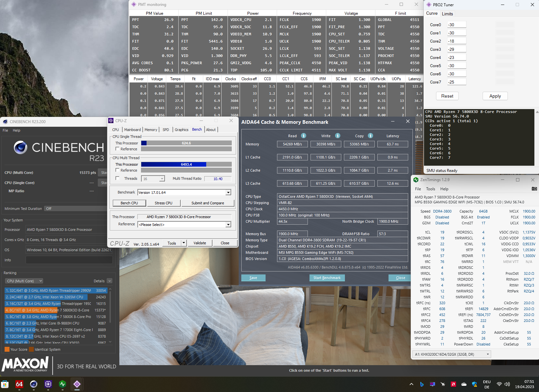This screenshot has height=392, width=539.
Task: Open the OneDrive cloud tray icon
Action: click(x=464, y=384)
